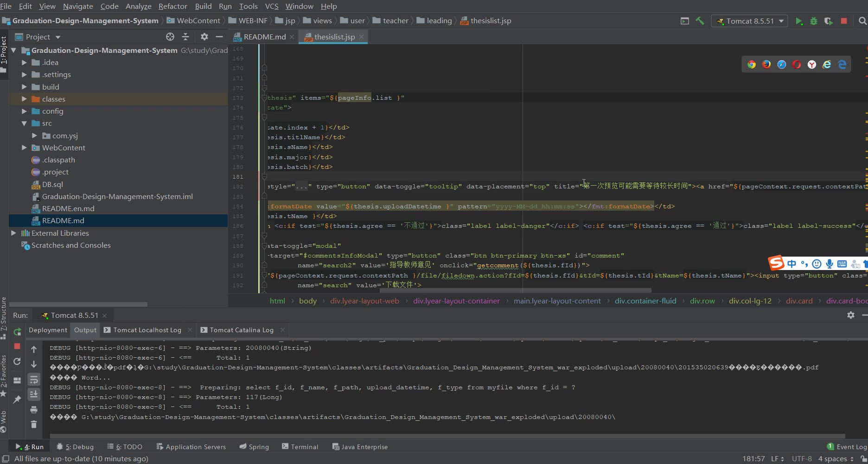This screenshot has height=464, width=868.
Task: Open Project panel settings gear
Action: (x=204, y=37)
